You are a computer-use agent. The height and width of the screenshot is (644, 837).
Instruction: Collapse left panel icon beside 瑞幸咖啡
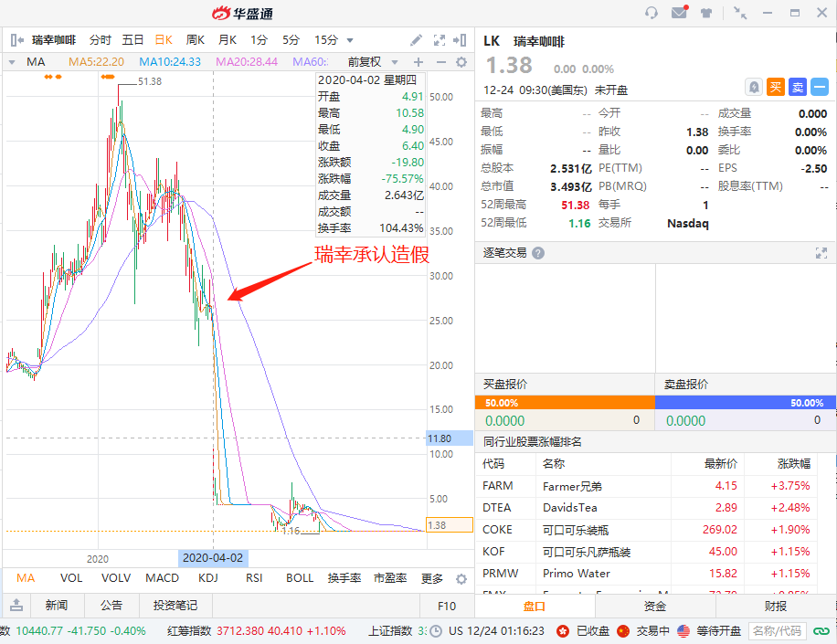click(17, 40)
